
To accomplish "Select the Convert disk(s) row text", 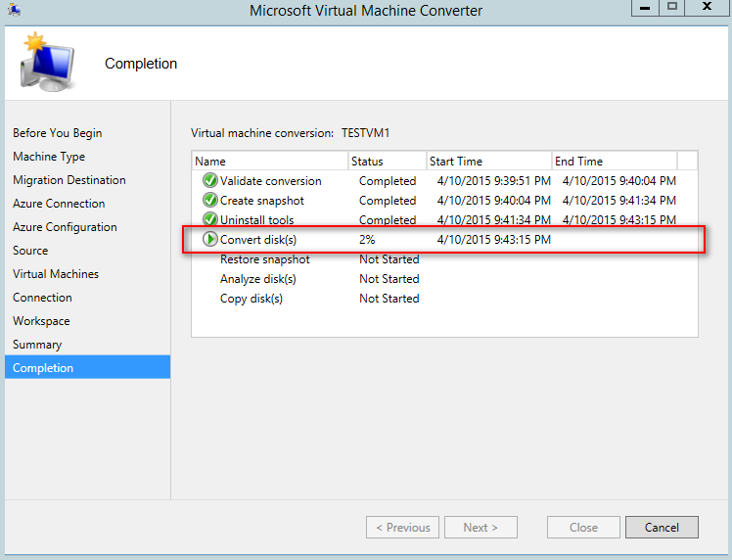I will coord(258,240).
